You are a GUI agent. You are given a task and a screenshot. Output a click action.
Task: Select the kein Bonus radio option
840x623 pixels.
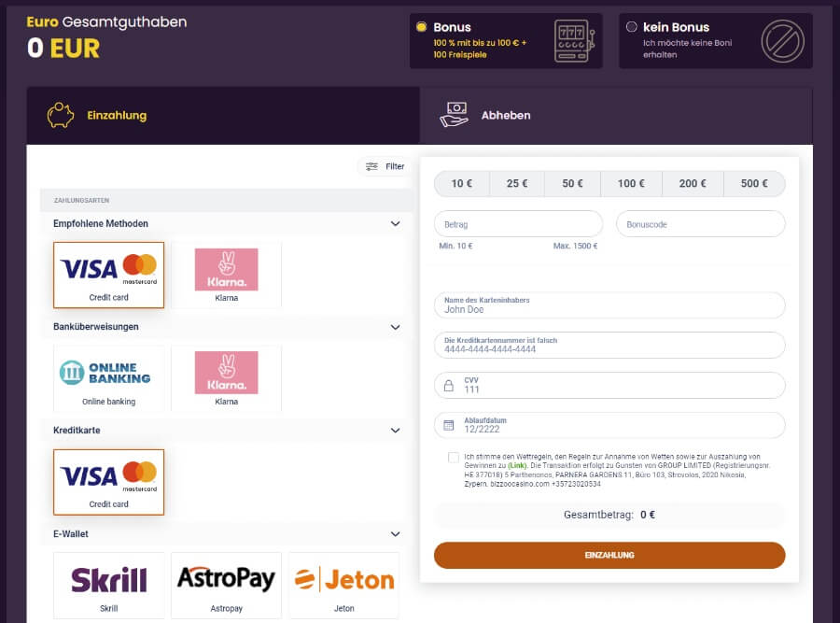pyautogui.click(x=632, y=27)
